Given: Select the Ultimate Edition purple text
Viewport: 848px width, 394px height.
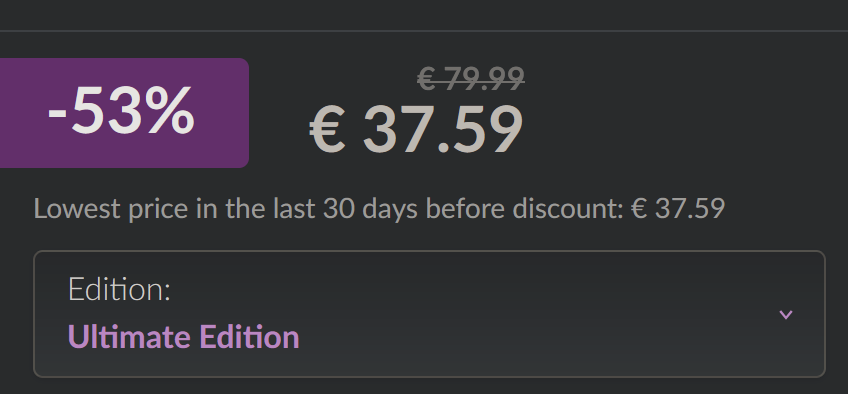Looking at the screenshot, I should click(183, 337).
